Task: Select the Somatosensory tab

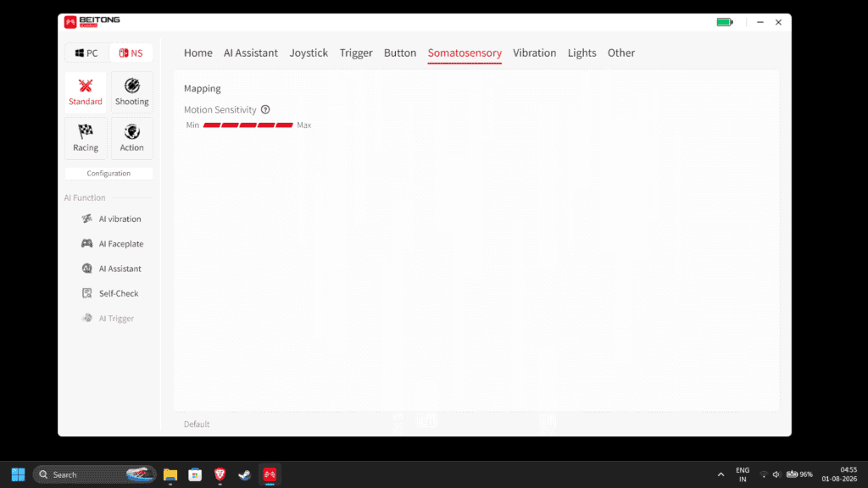Action: 465,53
